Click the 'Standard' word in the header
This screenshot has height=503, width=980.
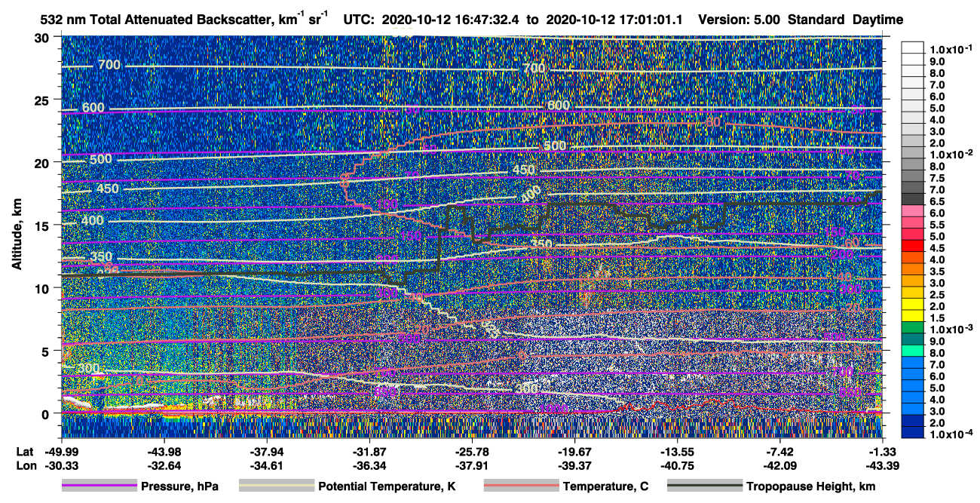pos(816,20)
